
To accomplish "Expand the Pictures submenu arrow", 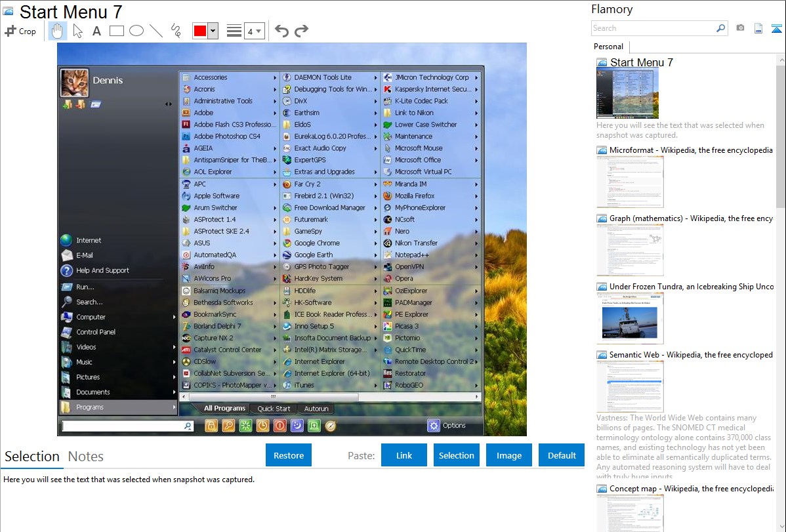I will [x=174, y=377].
